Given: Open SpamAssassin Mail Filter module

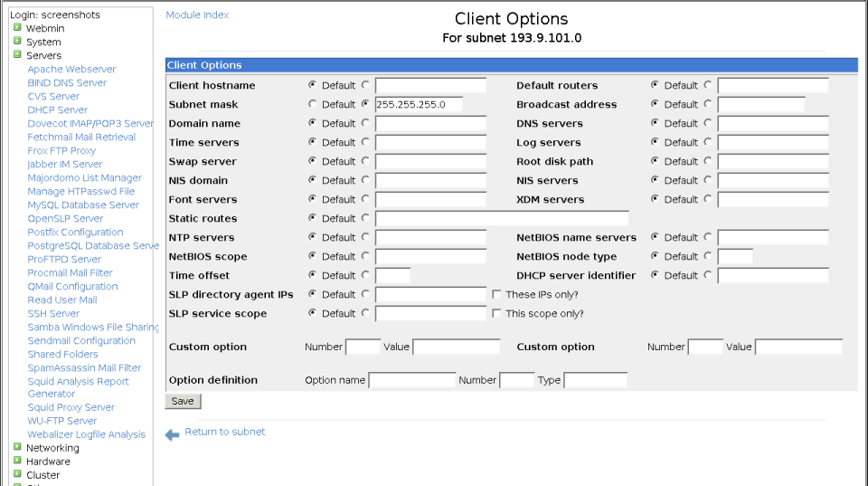Looking at the screenshot, I should click(x=84, y=368).
